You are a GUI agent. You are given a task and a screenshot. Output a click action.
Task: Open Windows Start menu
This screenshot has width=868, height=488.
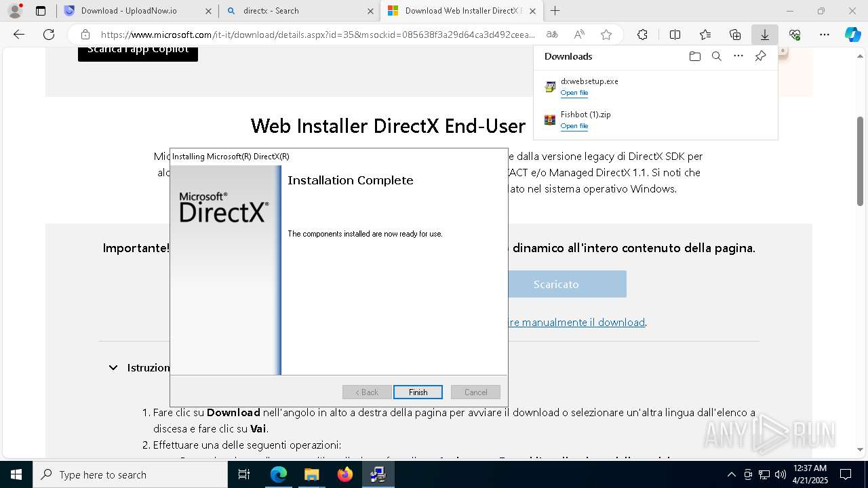tap(16, 474)
